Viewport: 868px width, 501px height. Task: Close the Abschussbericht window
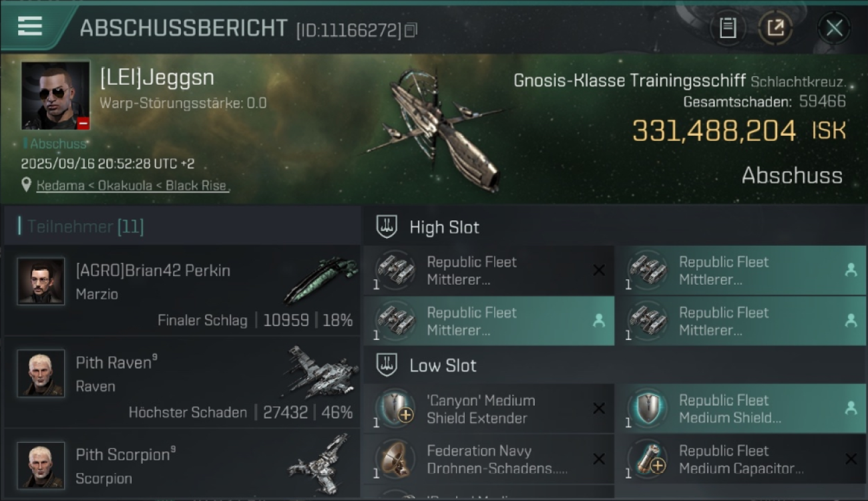834,28
